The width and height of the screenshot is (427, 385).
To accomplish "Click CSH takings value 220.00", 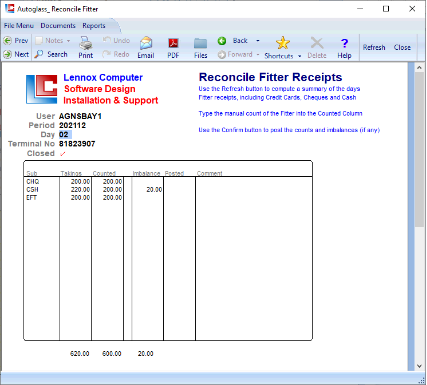I will (80, 190).
